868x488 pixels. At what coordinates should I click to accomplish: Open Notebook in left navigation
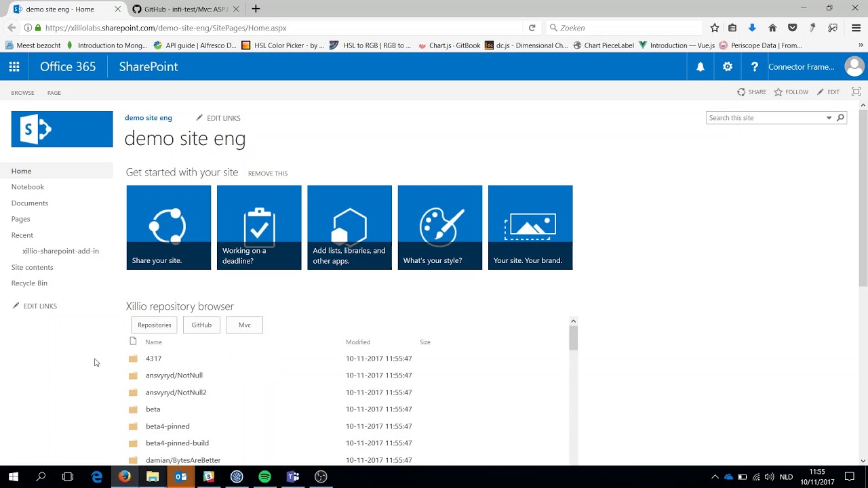pos(28,187)
